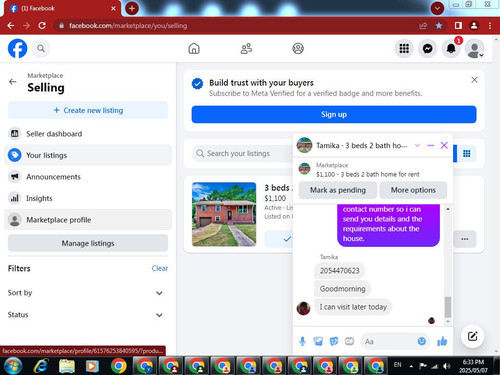The image size is (500, 375).
Task: Click the sticker icon in chat
Action: [x=334, y=341]
